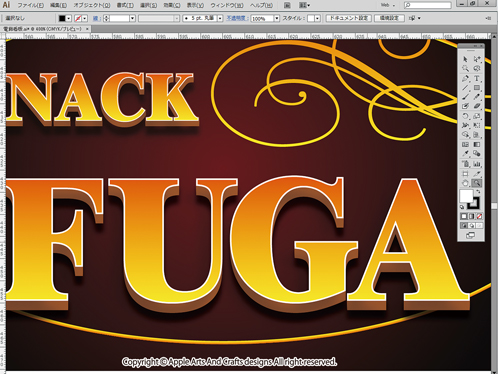Select the Zoom magnifier tool
This screenshot has width=498, height=374.
(477, 183)
